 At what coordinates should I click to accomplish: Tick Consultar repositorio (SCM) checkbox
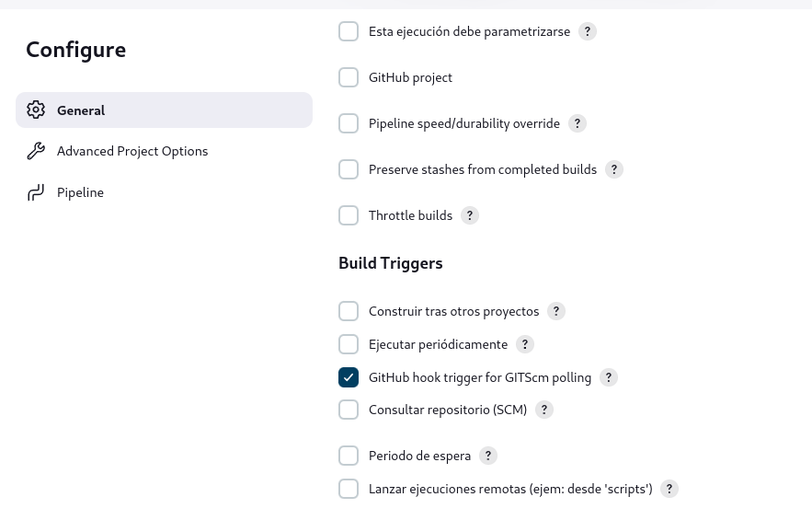349,410
